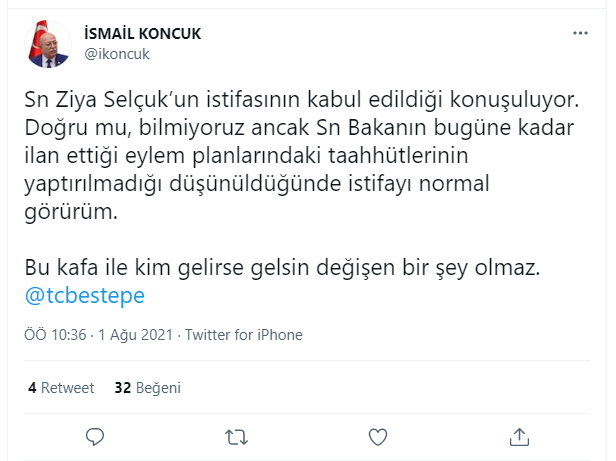
Task: Open the İSMAİL KONCUK display name link
Action: pyautogui.click(x=143, y=34)
